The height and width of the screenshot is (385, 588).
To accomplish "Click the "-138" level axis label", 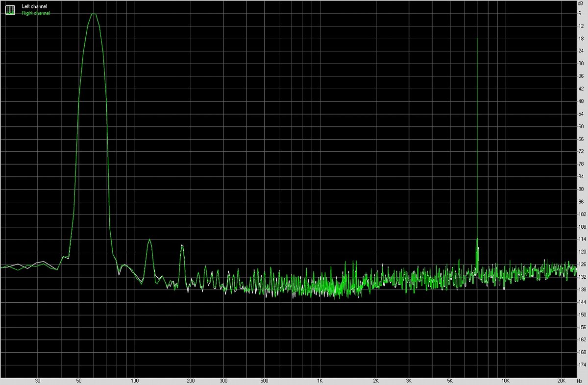I will tap(582, 290).
